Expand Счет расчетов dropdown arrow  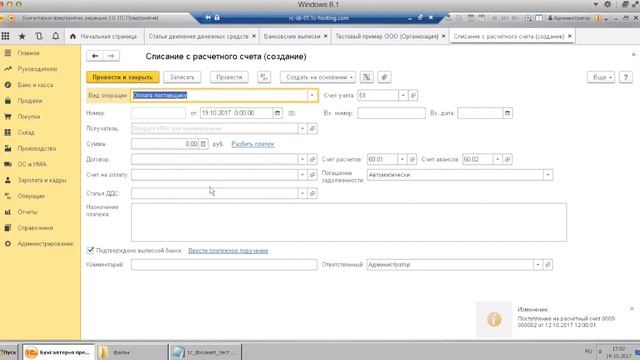pos(402,159)
